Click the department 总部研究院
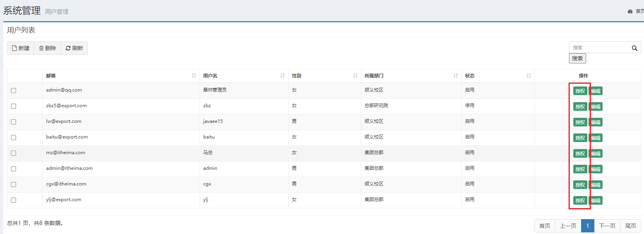The height and width of the screenshot is (234, 644). (376, 106)
